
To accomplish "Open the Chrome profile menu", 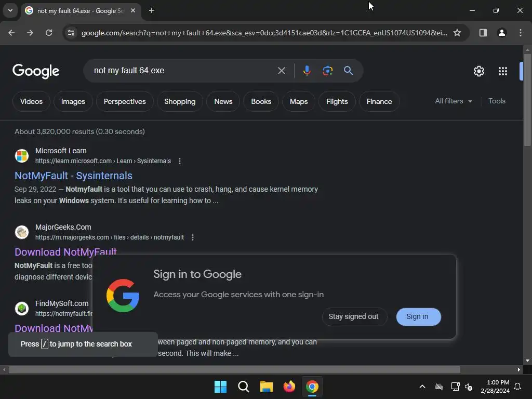I will pos(501,33).
